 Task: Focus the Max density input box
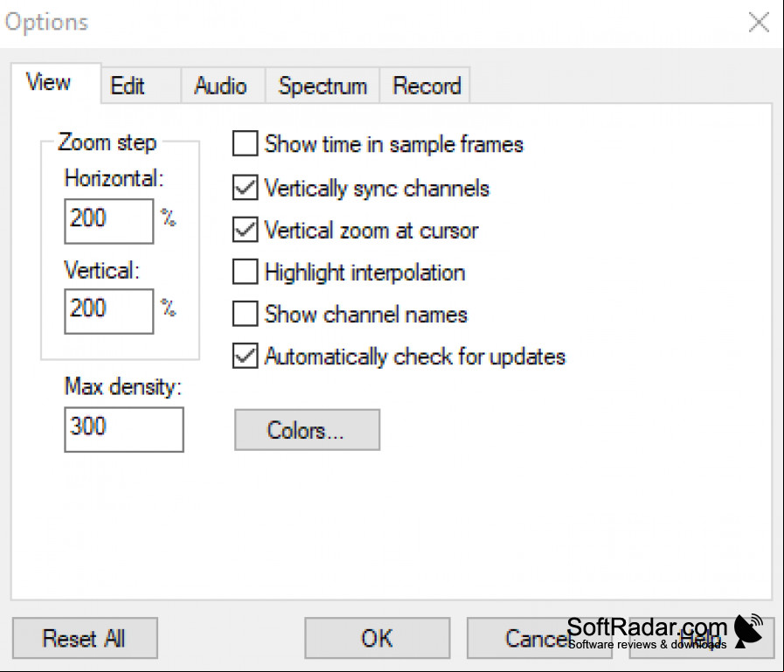coord(124,429)
